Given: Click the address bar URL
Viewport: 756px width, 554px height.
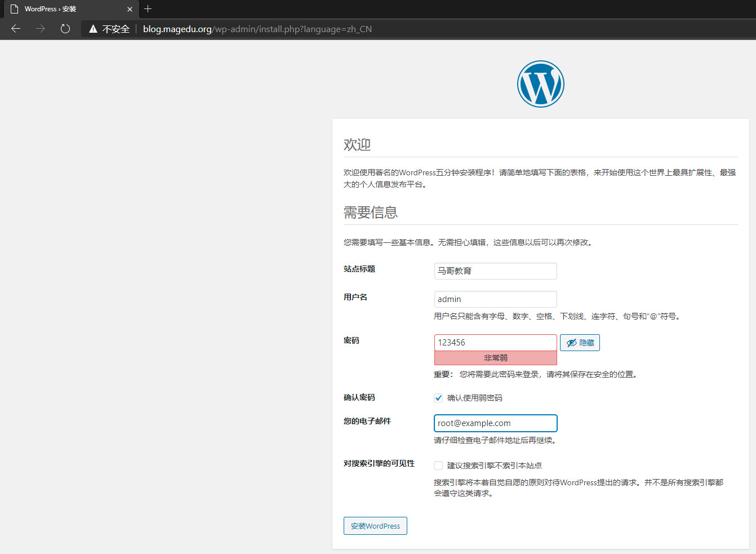Looking at the screenshot, I should click(x=257, y=29).
